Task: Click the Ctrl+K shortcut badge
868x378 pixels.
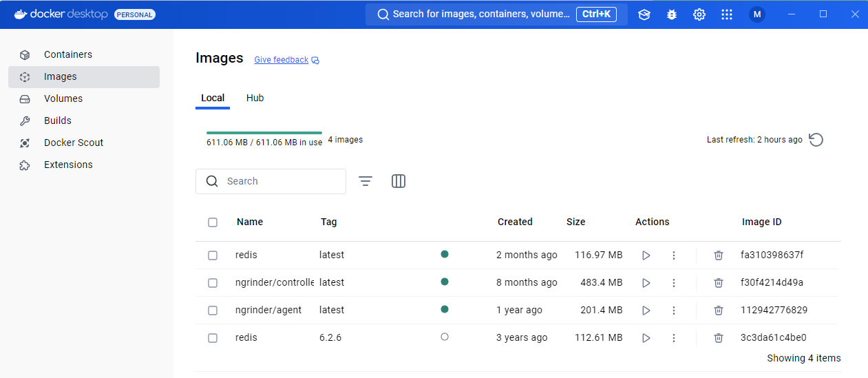Action: click(x=596, y=14)
